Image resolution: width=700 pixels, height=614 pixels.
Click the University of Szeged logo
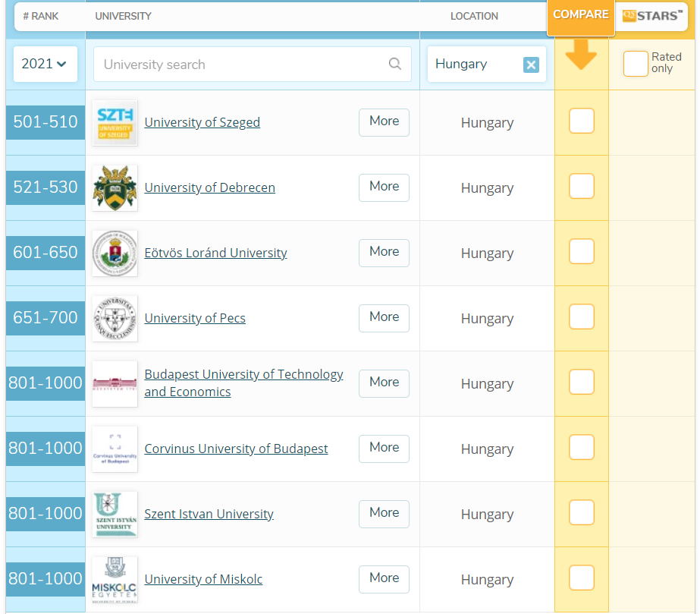(115, 123)
